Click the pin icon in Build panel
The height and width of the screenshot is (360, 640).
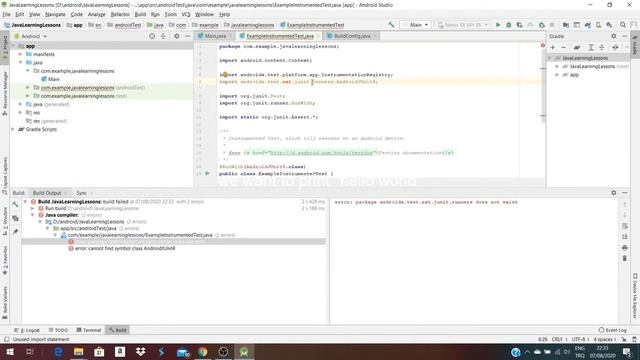pyautogui.click(x=15, y=231)
